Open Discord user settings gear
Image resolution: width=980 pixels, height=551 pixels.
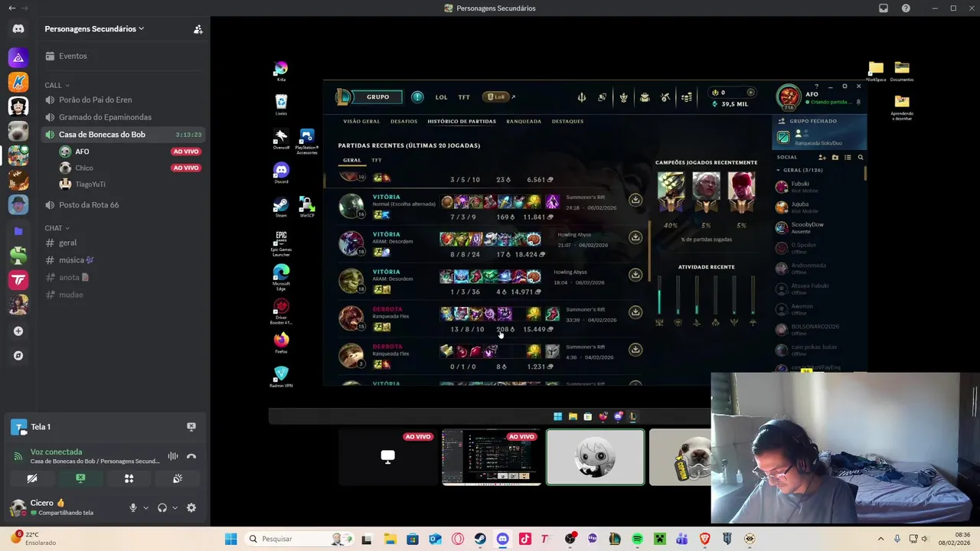[x=191, y=507]
